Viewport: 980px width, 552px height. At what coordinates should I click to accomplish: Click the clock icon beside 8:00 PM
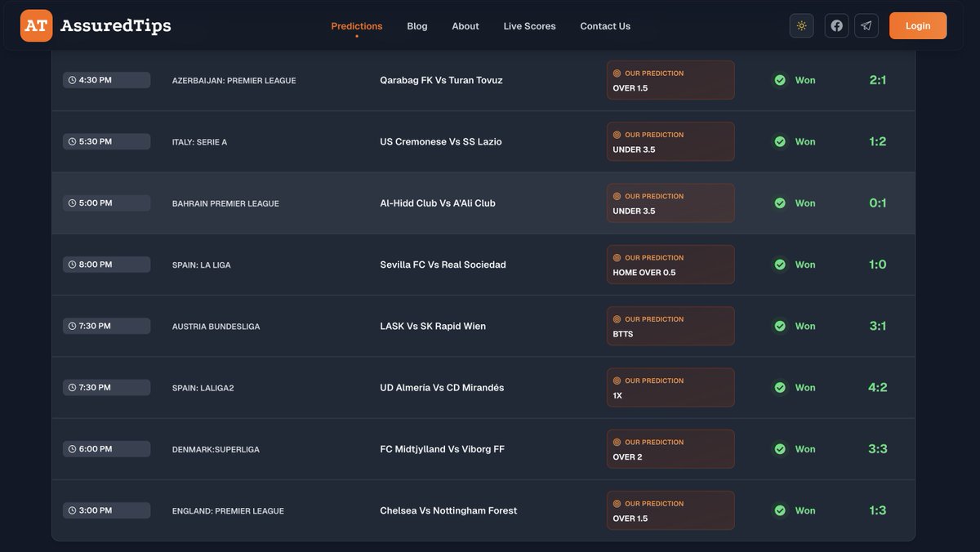click(x=72, y=265)
